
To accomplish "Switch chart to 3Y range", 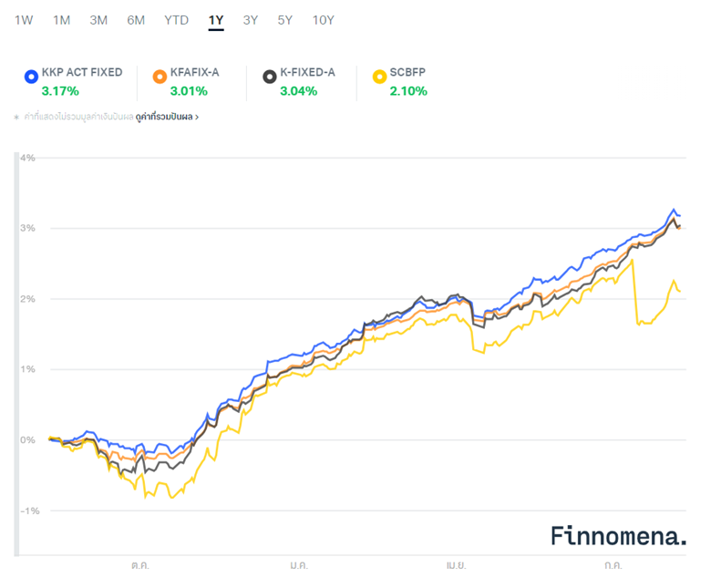I will click(251, 20).
